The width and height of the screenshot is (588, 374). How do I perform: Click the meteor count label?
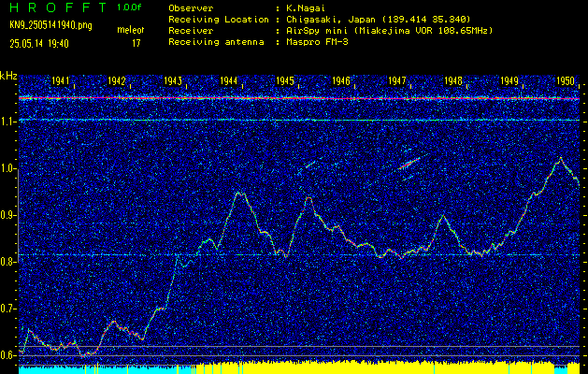click(x=131, y=31)
